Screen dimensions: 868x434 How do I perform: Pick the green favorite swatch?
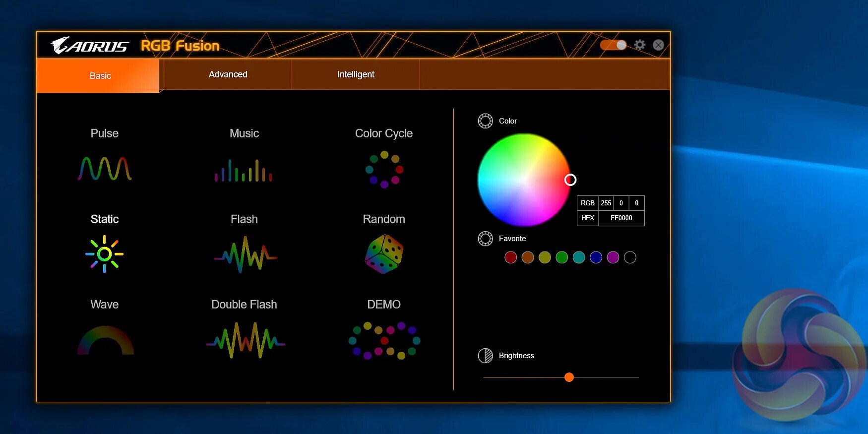pyautogui.click(x=562, y=257)
